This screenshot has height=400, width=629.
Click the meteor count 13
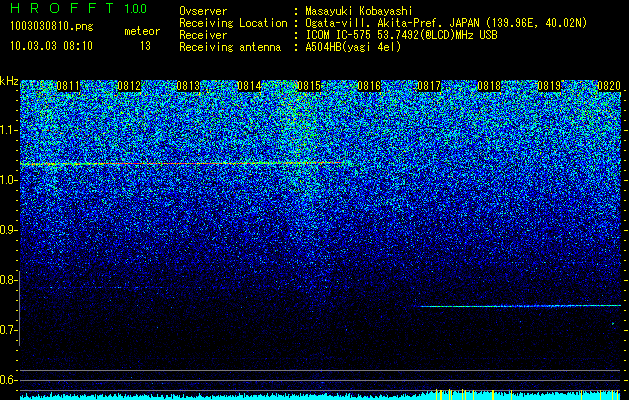(145, 46)
